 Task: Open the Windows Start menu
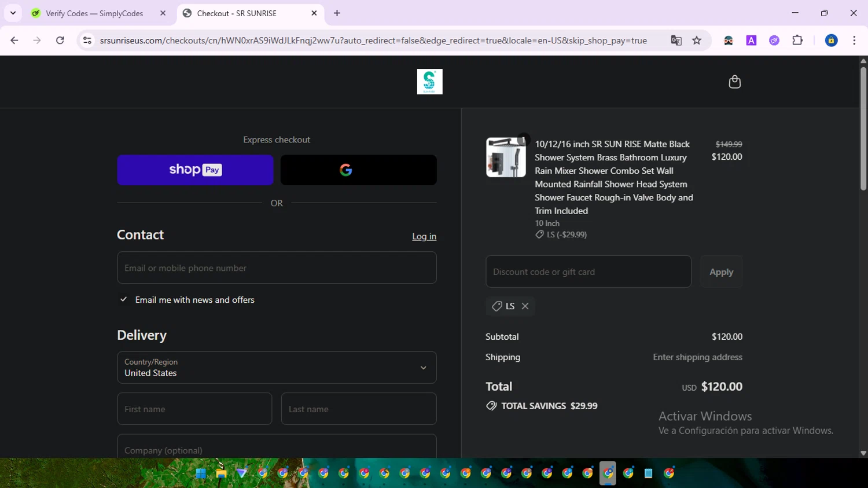pos(201,474)
